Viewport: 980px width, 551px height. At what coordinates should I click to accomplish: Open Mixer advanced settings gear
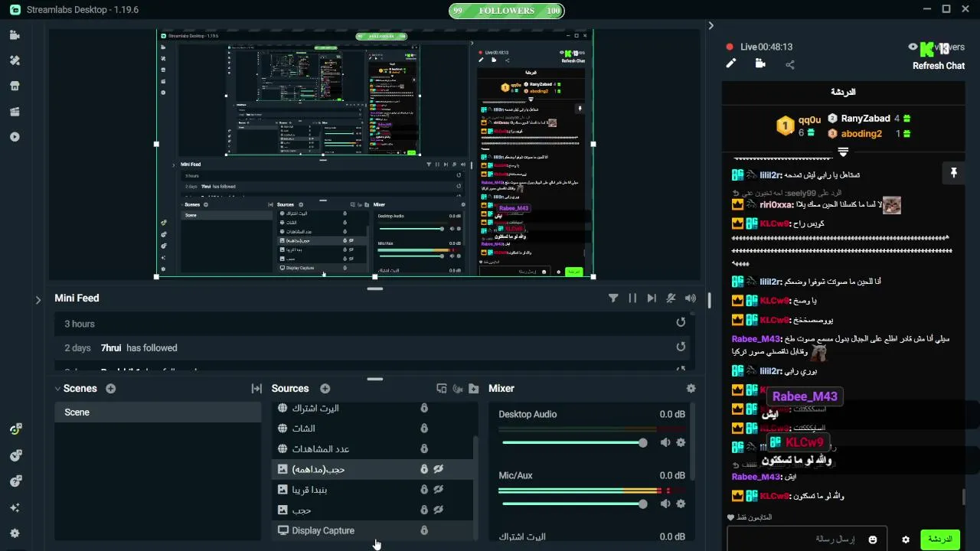point(691,389)
